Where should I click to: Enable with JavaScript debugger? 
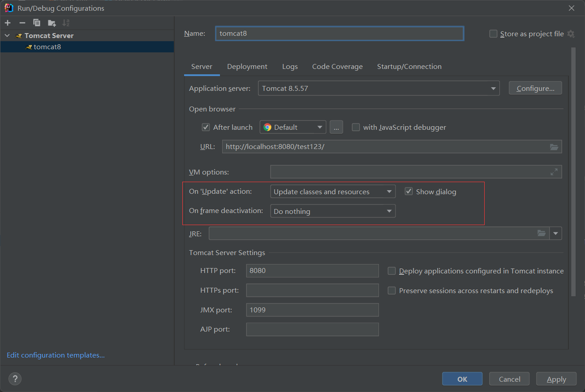tap(356, 127)
